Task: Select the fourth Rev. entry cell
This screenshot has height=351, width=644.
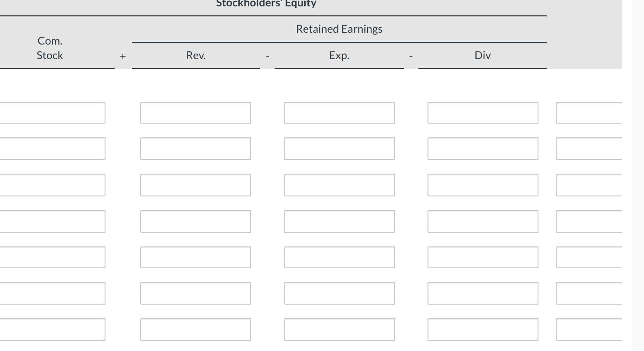Action: click(196, 221)
